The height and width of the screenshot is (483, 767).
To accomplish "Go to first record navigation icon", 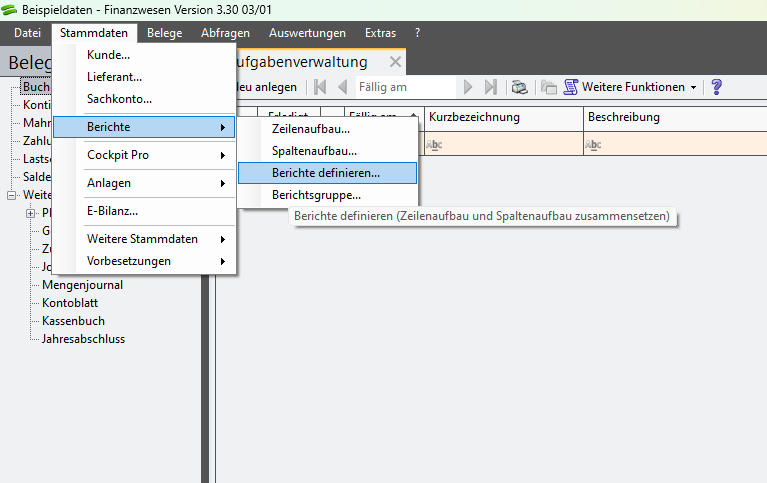I will click(x=320, y=87).
